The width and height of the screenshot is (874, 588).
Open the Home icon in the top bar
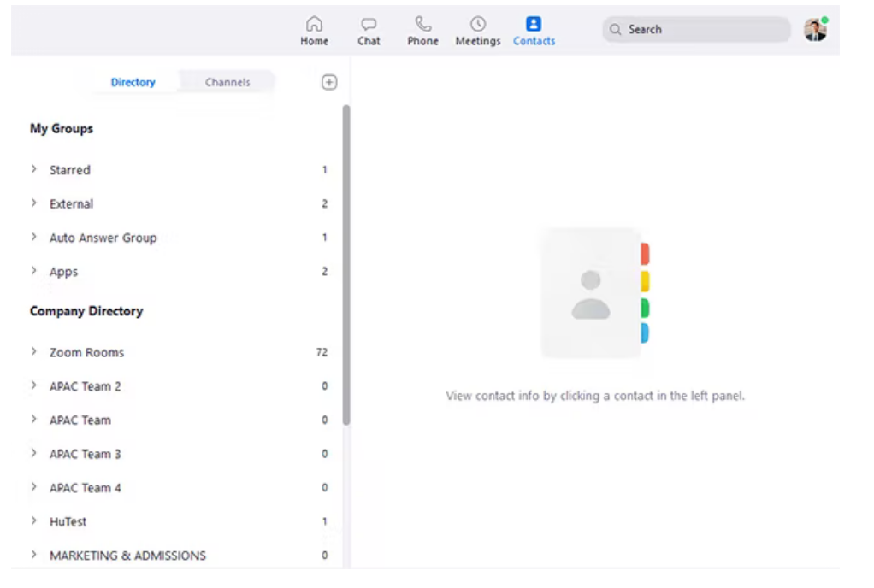click(314, 24)
